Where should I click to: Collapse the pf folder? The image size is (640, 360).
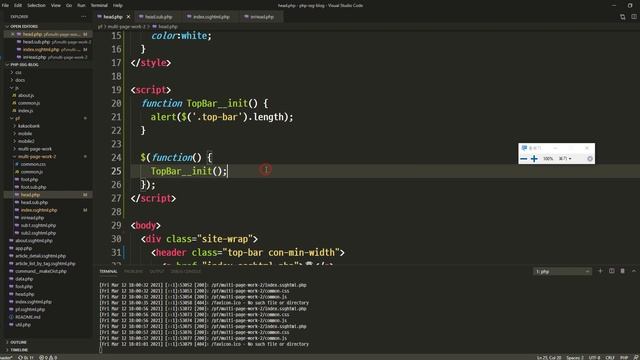point(18,118)
